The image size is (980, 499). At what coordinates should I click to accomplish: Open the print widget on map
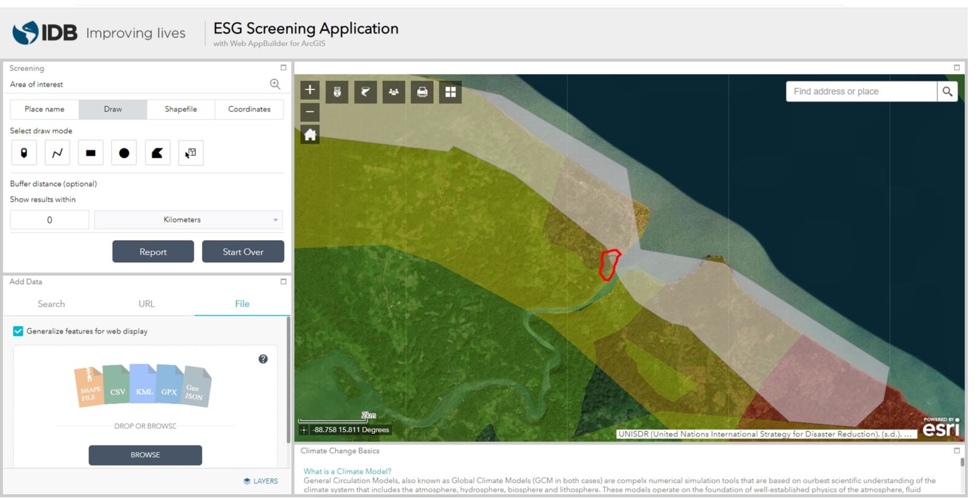click(422, 92)
